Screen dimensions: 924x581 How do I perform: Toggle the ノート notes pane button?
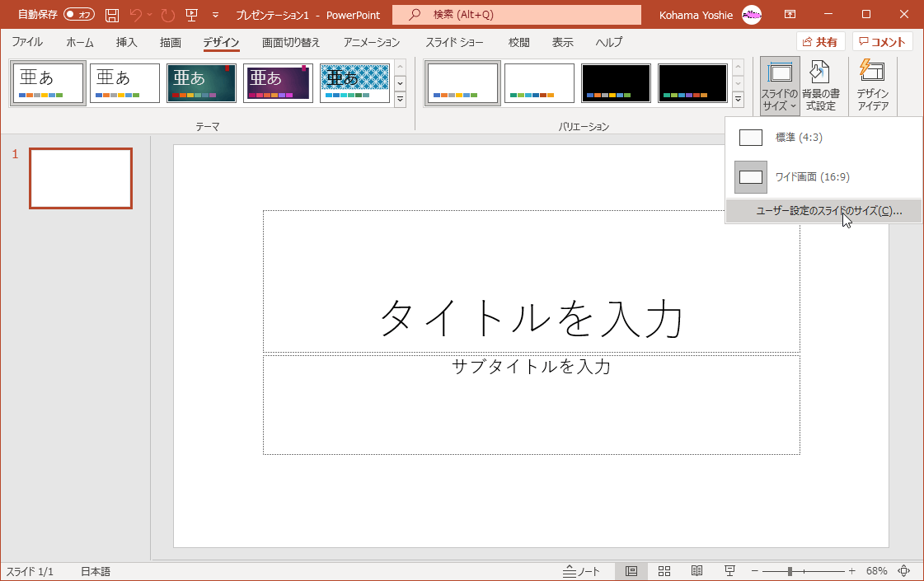tap(581, 571)
